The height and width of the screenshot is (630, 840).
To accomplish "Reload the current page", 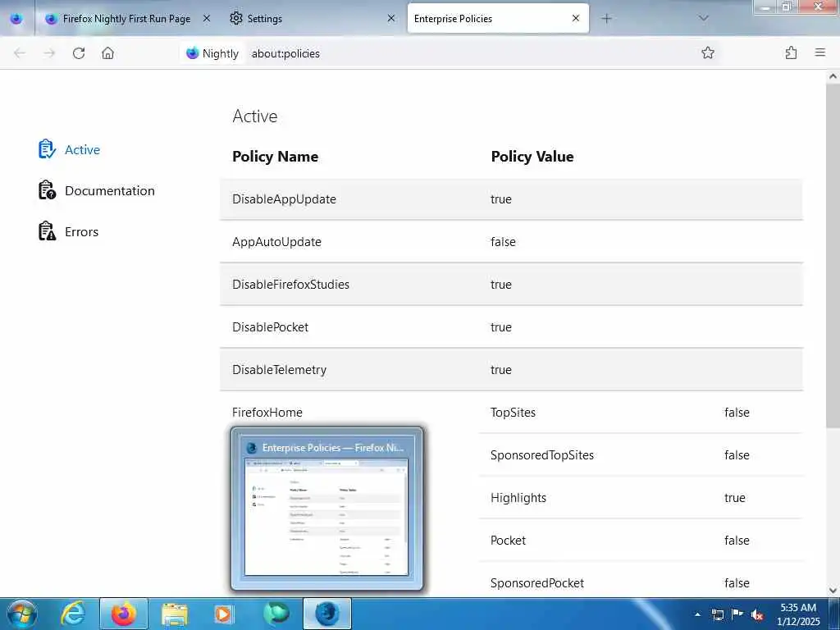I will pos(79,53).
